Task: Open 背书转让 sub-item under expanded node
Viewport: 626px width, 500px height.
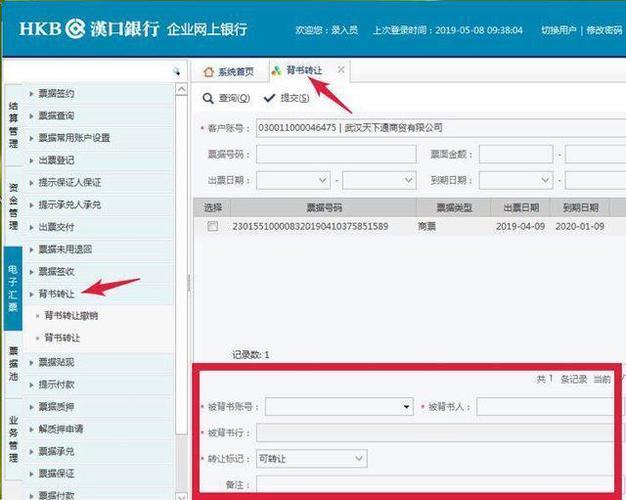Action: point(62,338)
